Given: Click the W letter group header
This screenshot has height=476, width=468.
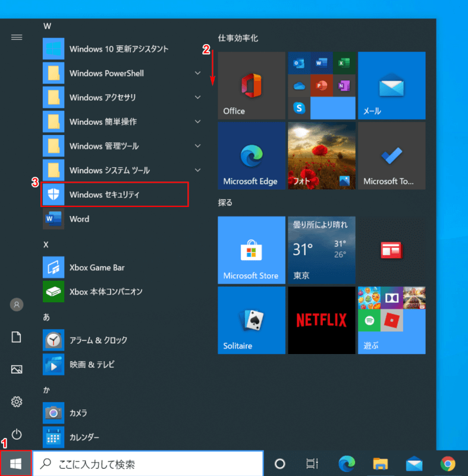Looking at the screenshot, I should click(x=47, y=26).
